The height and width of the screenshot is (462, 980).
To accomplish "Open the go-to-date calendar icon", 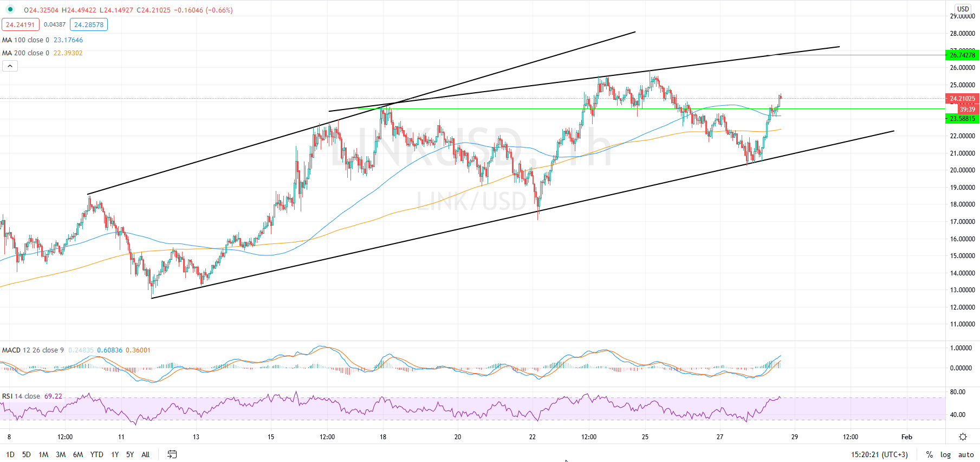I will pos(172,454).
